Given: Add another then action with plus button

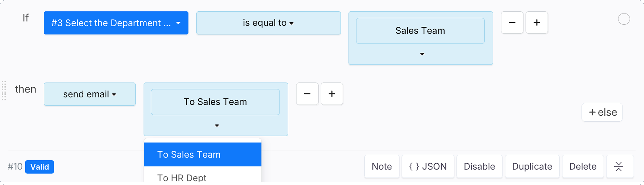Looking at the screenshot, I should (332, 94).
